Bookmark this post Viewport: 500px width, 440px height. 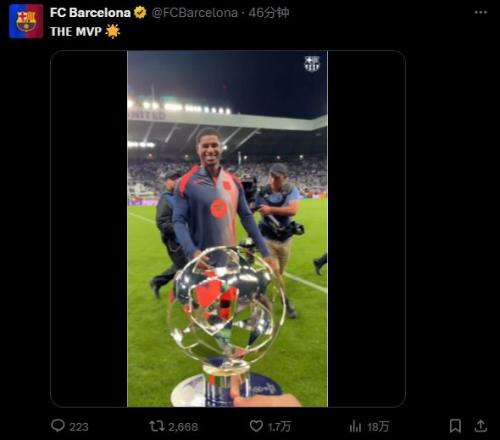[455, 426]
